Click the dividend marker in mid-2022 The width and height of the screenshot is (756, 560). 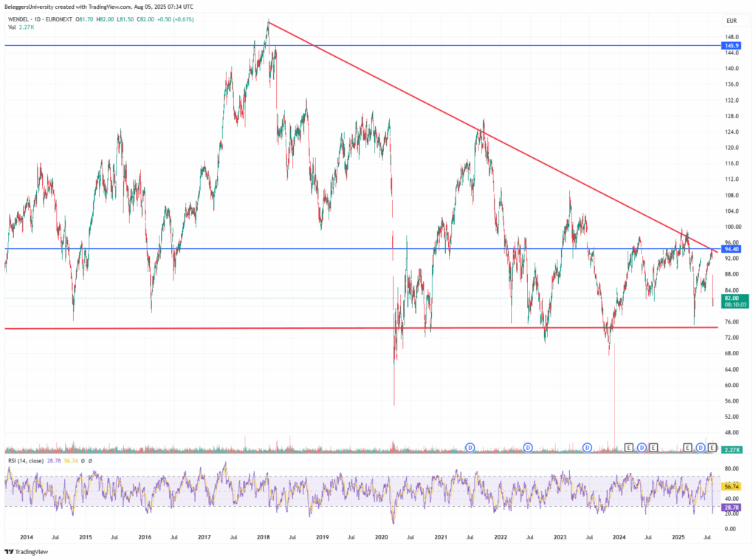point(528,448)
